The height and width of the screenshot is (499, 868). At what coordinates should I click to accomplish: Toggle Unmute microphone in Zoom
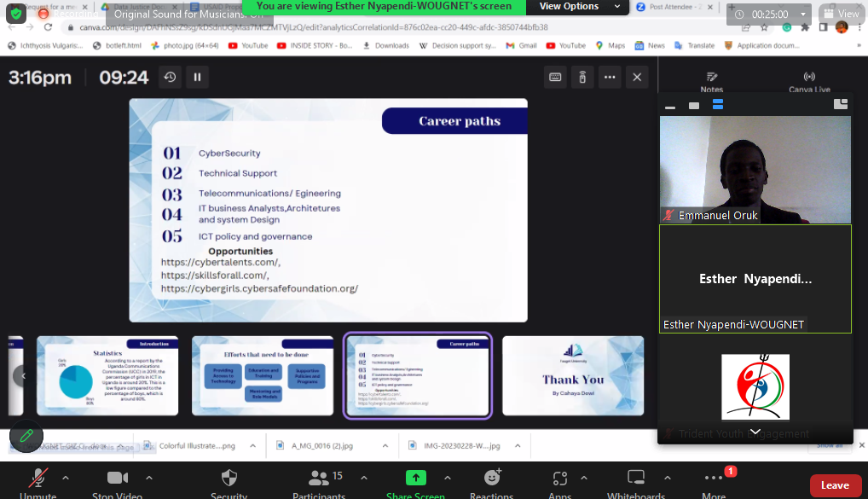pos(38,482)
